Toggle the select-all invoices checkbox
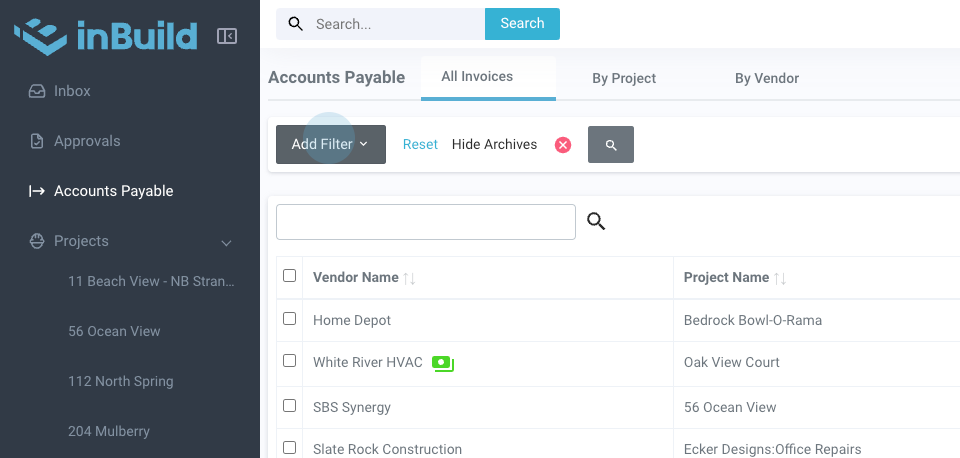 (x=290, y=276)
